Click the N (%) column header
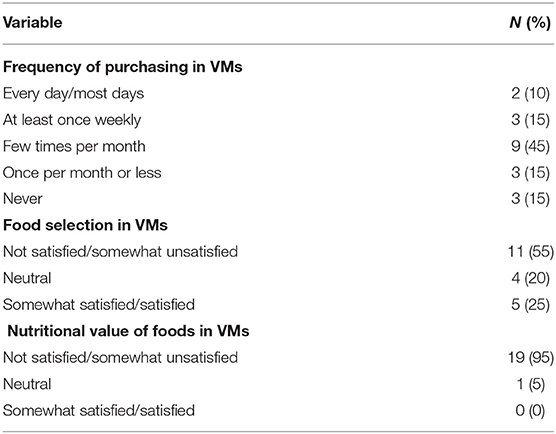556x434 pixels. tap(530, 23)
